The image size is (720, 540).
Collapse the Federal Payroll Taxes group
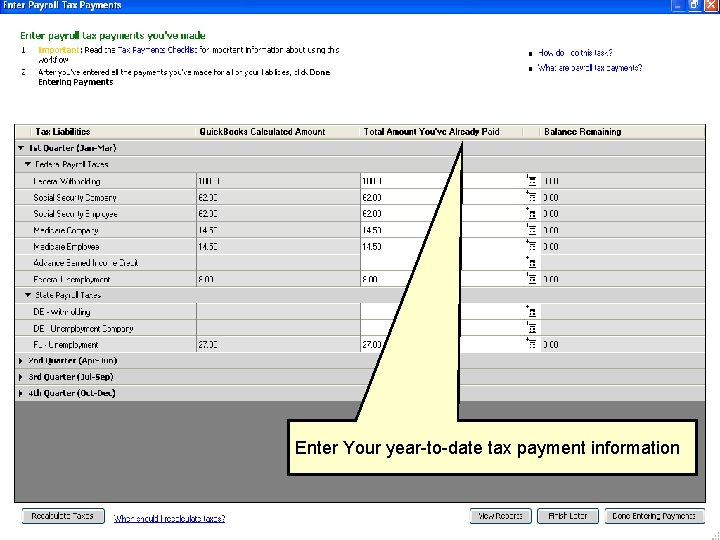[x=28, y=164]
